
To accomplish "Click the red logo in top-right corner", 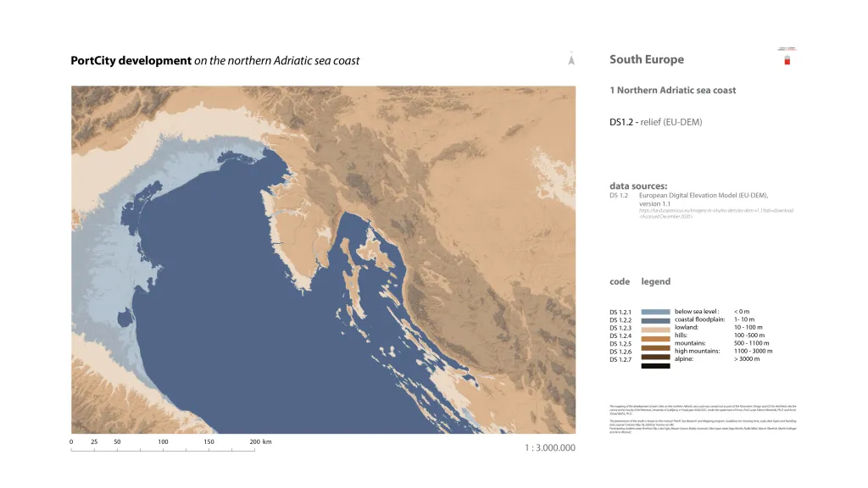I will point(786,59).
